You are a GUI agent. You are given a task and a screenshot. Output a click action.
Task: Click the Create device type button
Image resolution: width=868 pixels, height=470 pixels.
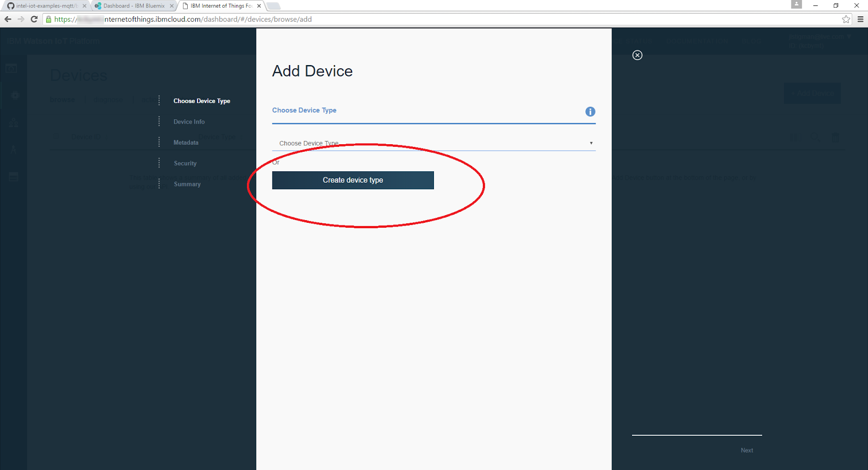353,181
